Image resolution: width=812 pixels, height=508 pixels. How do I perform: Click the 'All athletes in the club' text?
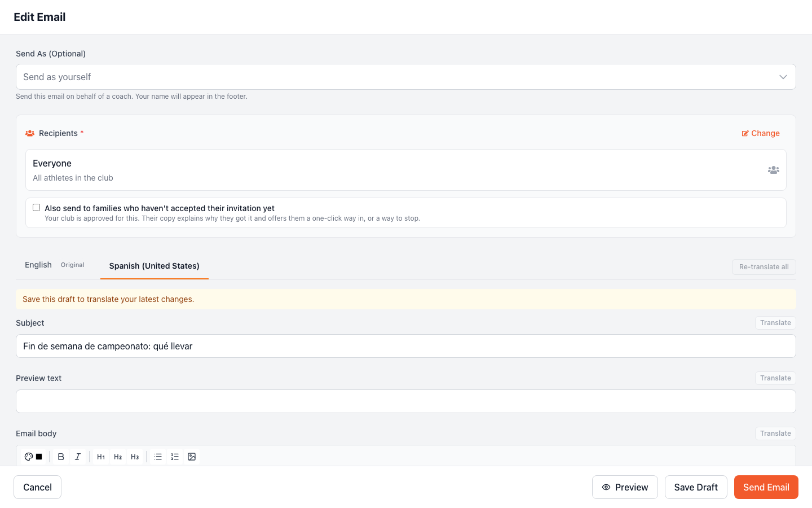coord(73,178)
